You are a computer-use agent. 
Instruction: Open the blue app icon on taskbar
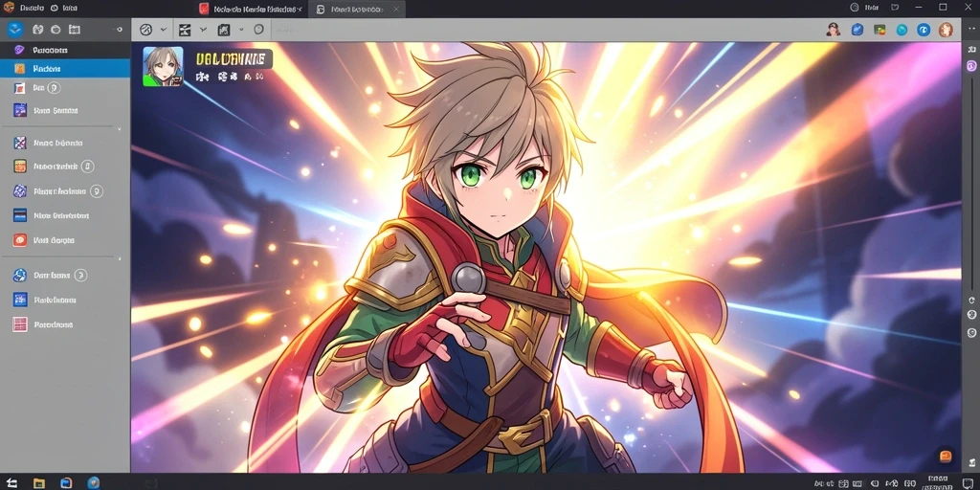66,483
